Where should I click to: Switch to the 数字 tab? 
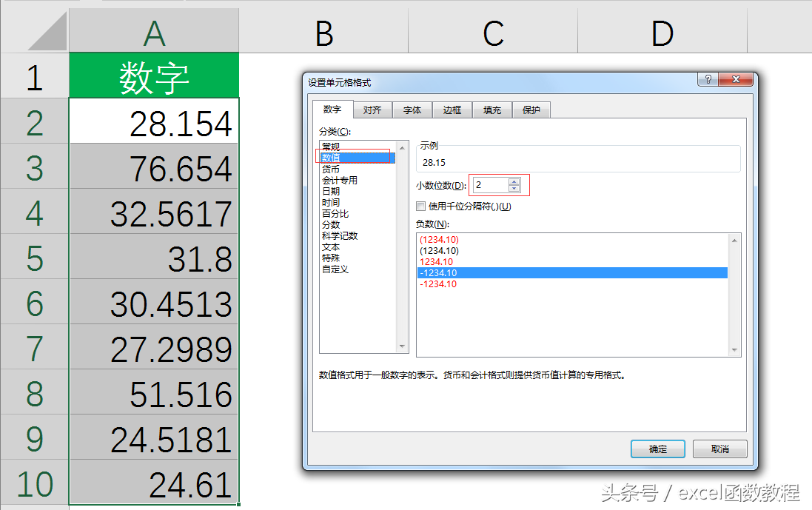tap(332, 110)
